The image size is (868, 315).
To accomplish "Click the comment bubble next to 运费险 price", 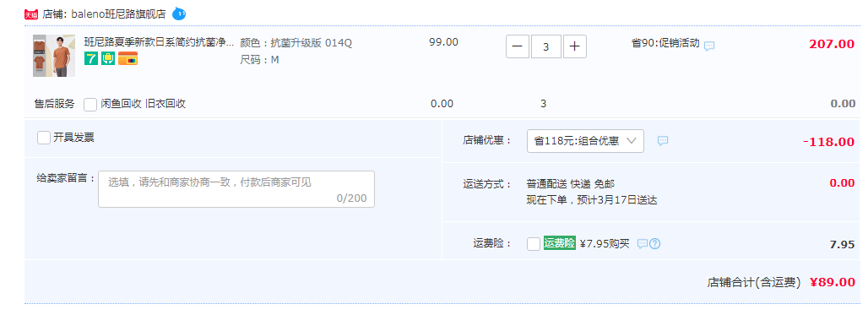I will click(643, 243).
